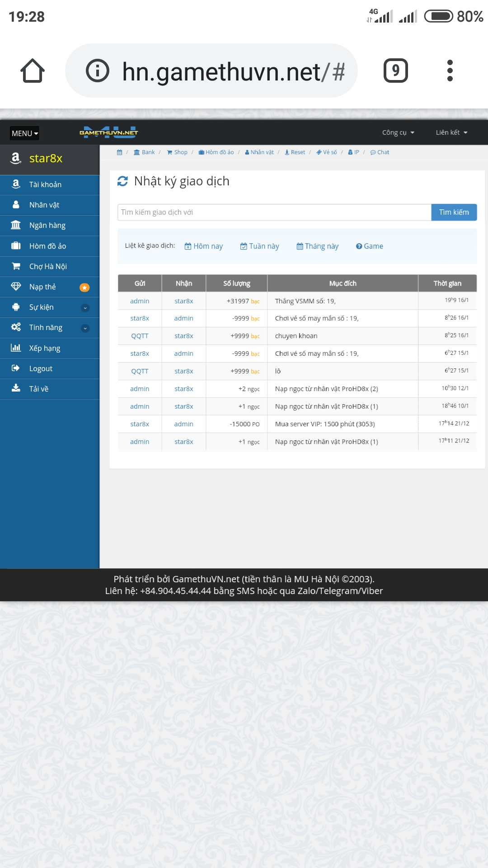Viewport: 488px width, 868px height.
Task: Open the IP breadcrumb link
Action: tap(353, 152)
